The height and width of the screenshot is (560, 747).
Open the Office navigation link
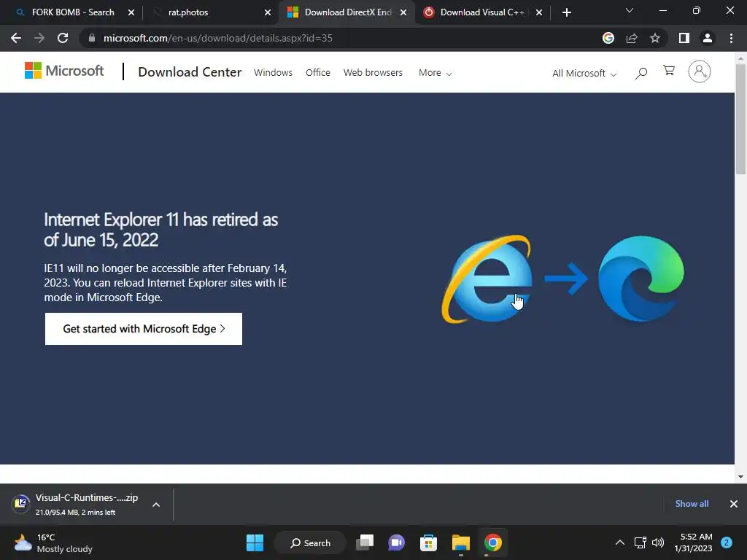(x=318, y=73)
